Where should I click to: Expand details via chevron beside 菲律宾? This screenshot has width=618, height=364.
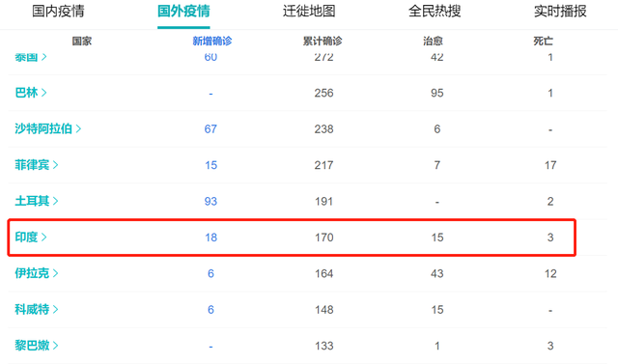(55, 165)
